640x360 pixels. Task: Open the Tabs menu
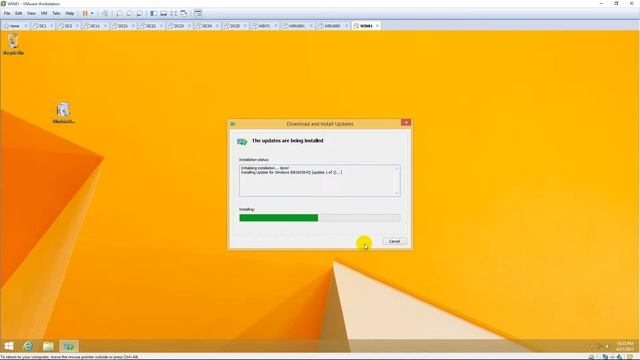[x=56, y=13]
